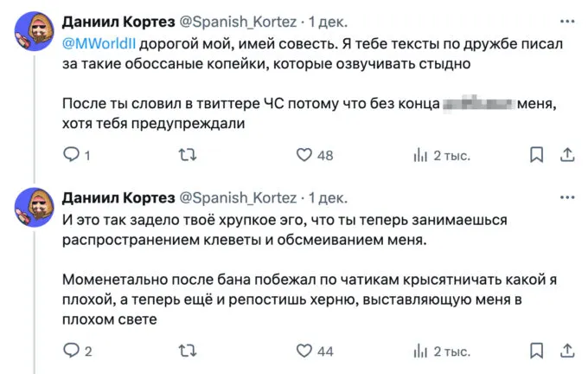The height and width of the screenshot is (374, 588).
Task: Reply to the second tweet with 2 replies
Action: (x=73, y=351)
